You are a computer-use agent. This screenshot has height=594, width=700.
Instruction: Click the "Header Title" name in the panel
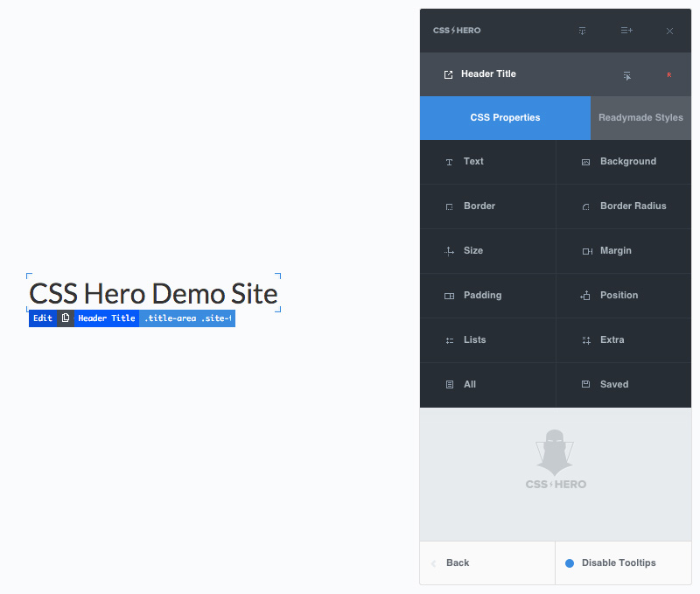(x=488, y=74)
